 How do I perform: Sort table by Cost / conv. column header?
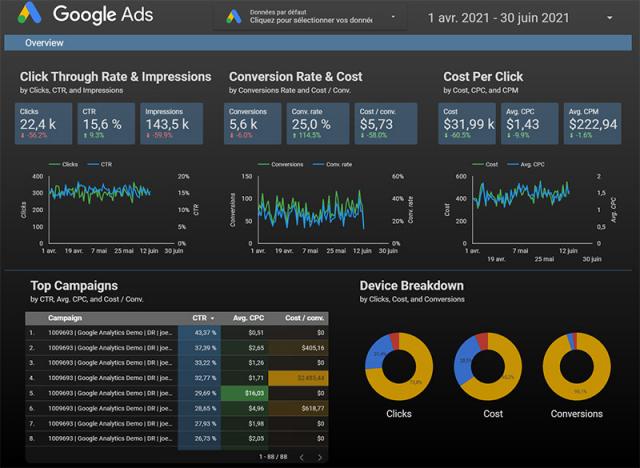click(304, 318)
